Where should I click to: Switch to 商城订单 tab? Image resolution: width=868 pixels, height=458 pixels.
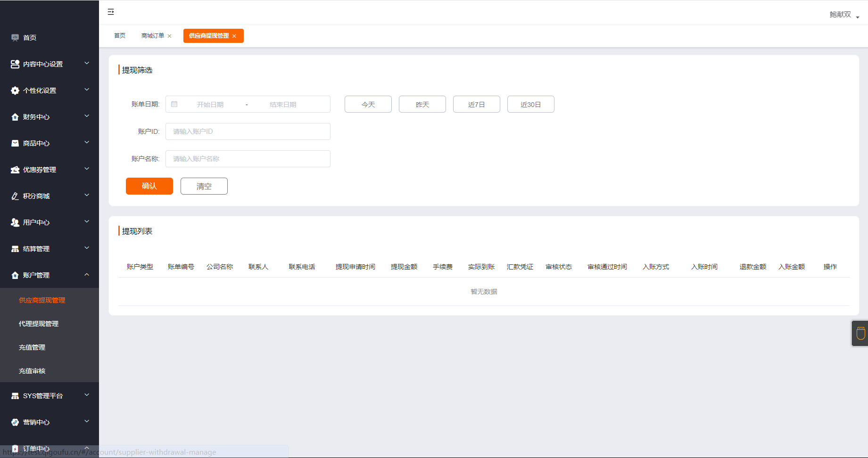pos(153,36)
